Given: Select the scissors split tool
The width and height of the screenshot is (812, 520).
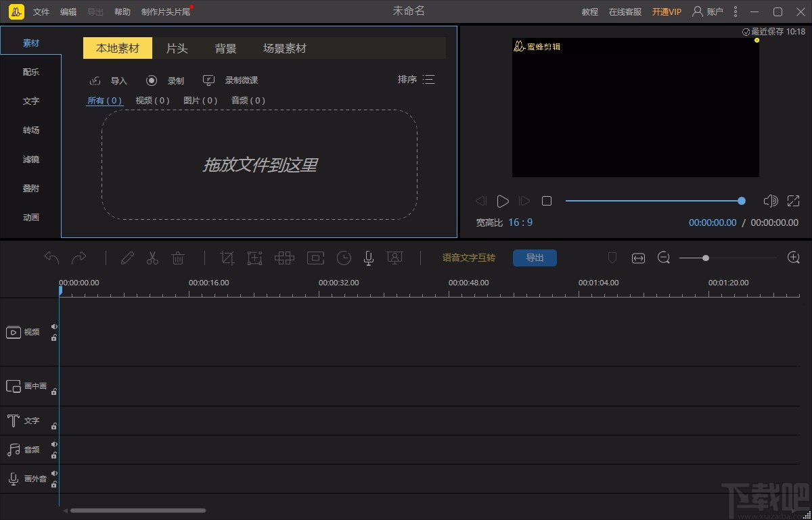Looking at the screenshot, I should pos(152,258).
